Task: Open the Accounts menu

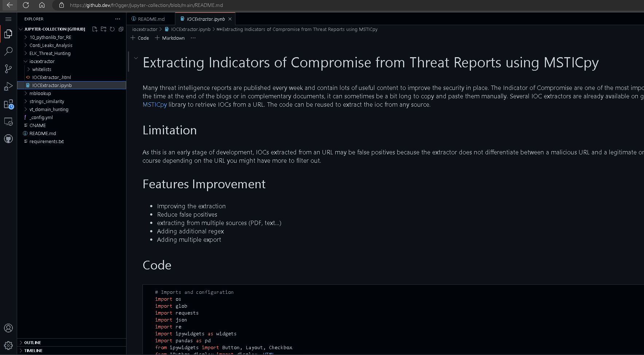Action: (x=8, y=328)
